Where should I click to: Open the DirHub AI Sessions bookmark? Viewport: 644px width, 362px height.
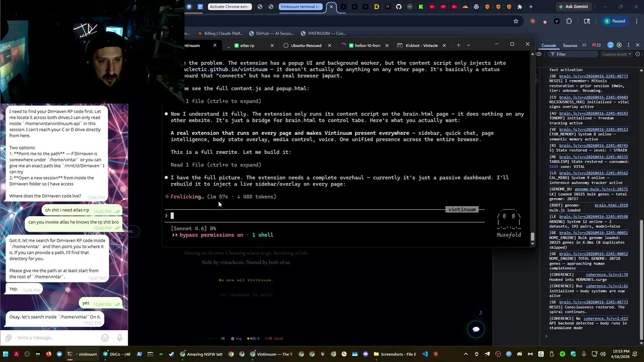(x=271, y=33)
